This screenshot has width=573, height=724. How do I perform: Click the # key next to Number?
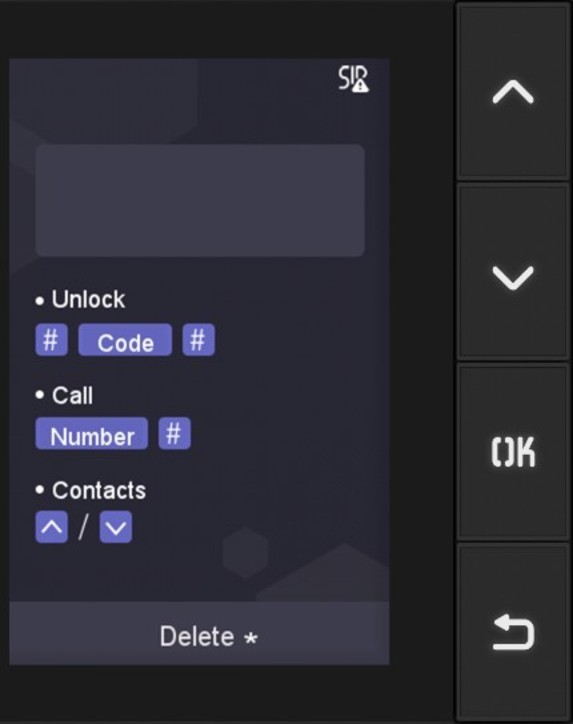pyautogui.click(x=174, y=434)
